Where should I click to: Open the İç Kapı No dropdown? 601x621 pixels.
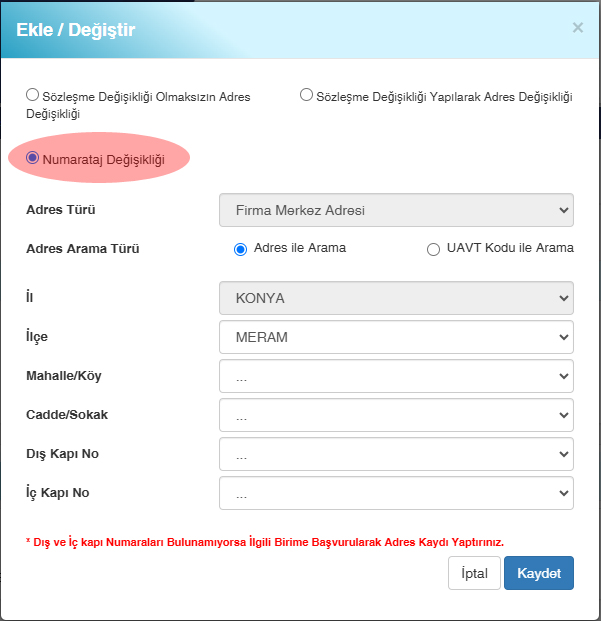tap(396, 493)
